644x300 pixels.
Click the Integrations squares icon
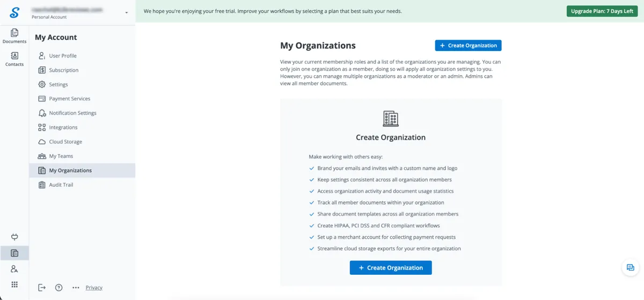pos(42,127)
